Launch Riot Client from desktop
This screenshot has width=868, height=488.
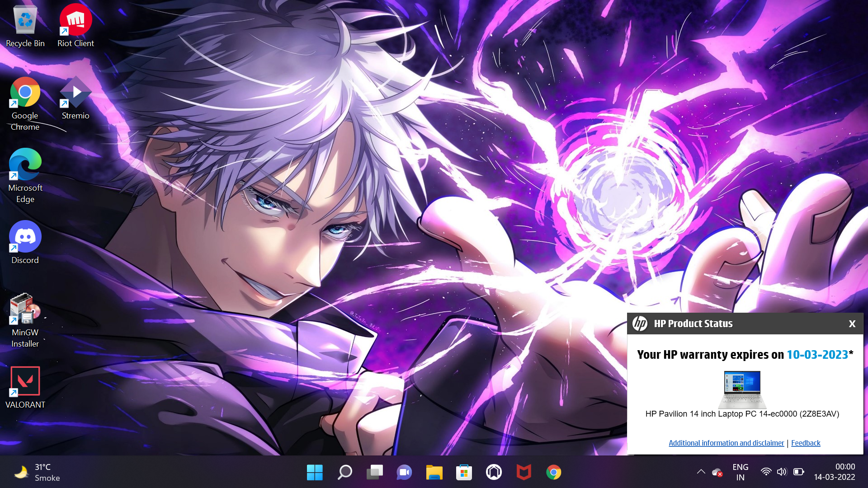pos(75,25)
